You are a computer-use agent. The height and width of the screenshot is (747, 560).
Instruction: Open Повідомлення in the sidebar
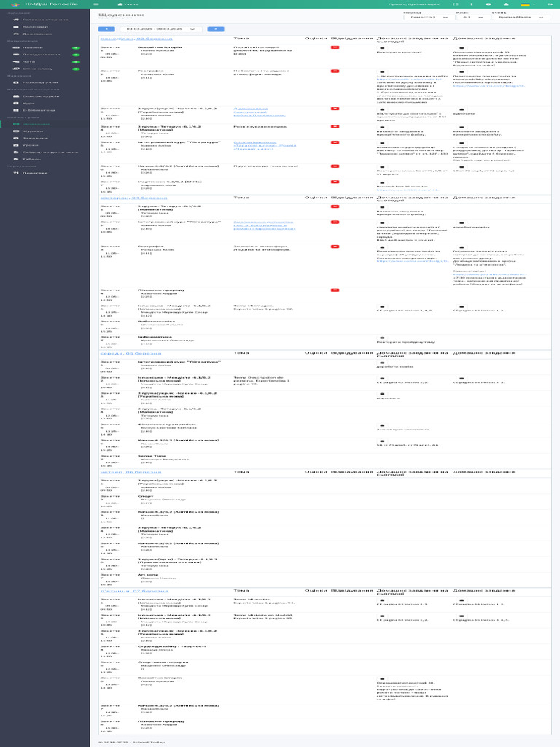tap(44, 55)
